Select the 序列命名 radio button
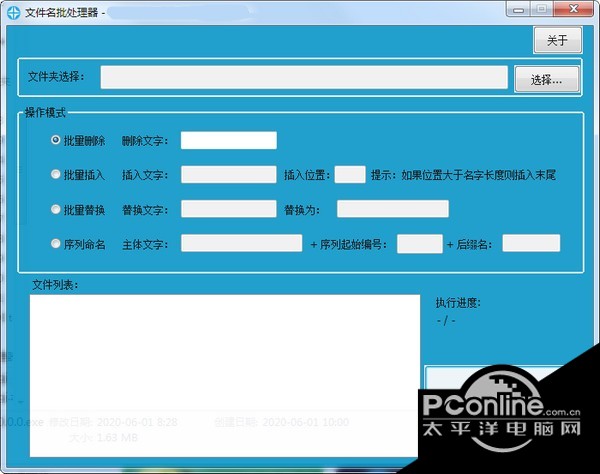 tap(56, 244)
